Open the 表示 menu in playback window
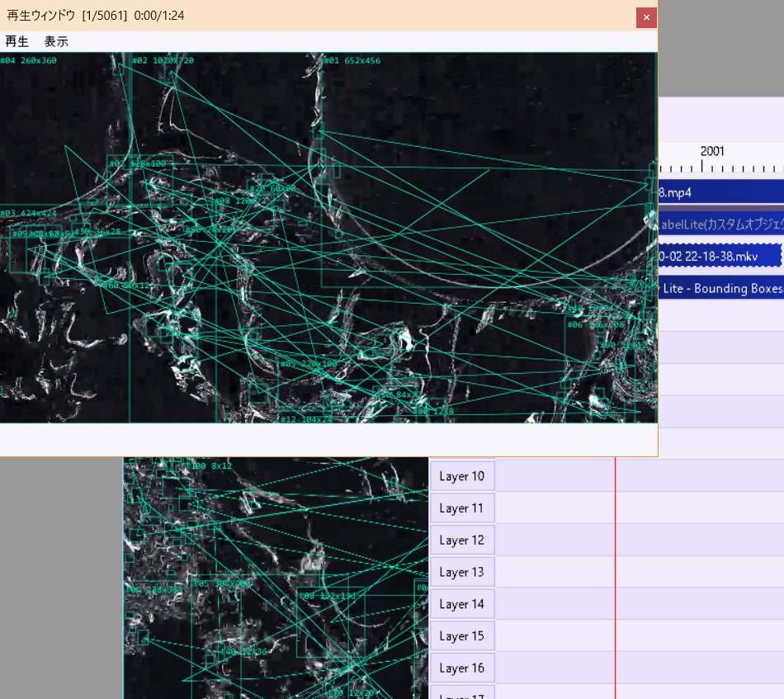This screenshot has width=784, height=699. (x=56, y=41)
